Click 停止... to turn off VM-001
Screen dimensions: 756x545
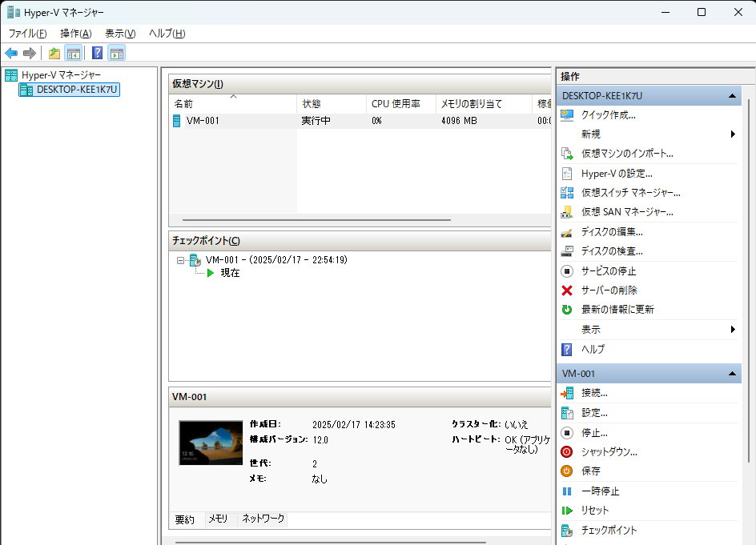tap(594, 433)
